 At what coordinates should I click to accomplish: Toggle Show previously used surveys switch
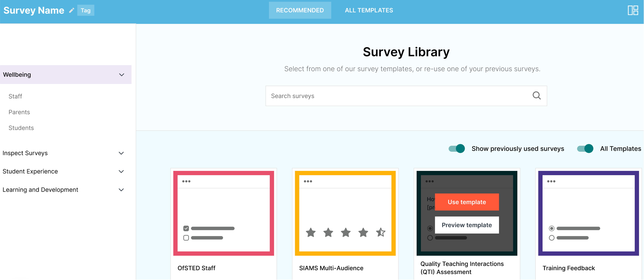[456, 148]
